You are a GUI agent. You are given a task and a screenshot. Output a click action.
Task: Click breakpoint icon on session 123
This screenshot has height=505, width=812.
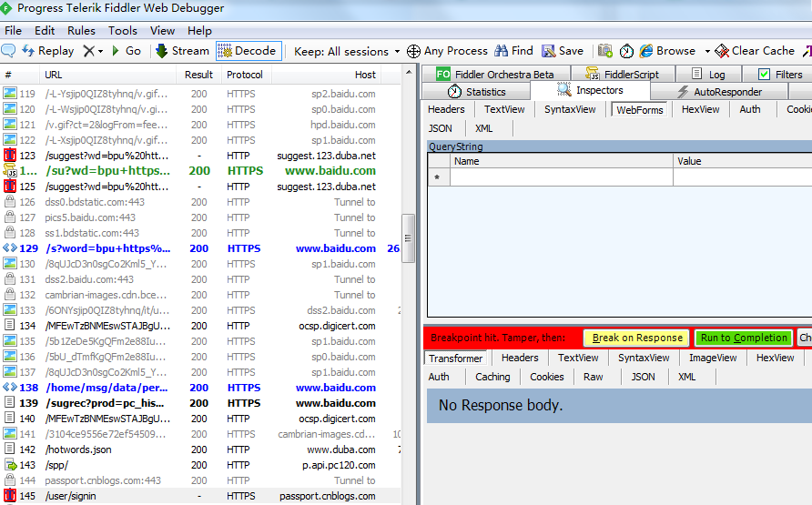tap(10, 156)
